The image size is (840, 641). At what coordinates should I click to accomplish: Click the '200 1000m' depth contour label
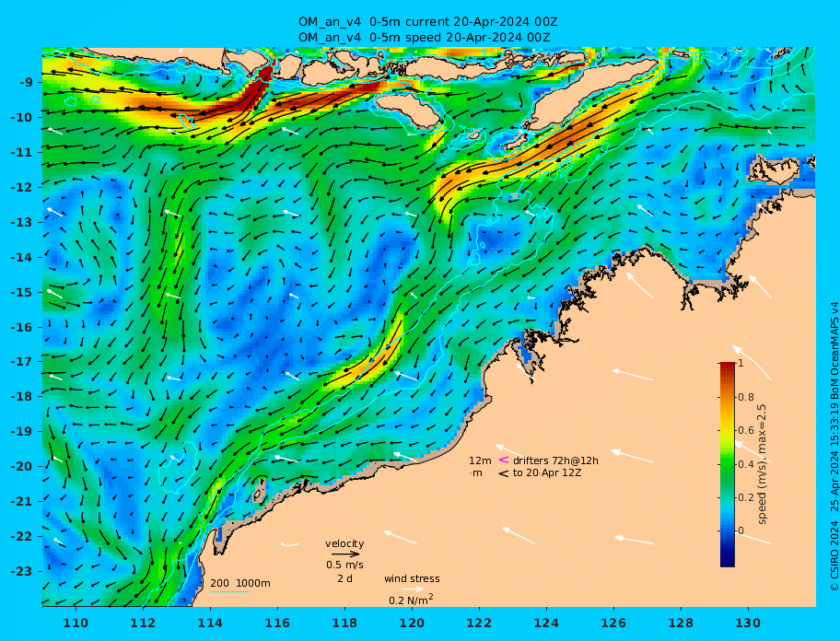pyautogui.click(x=240, y=583)
